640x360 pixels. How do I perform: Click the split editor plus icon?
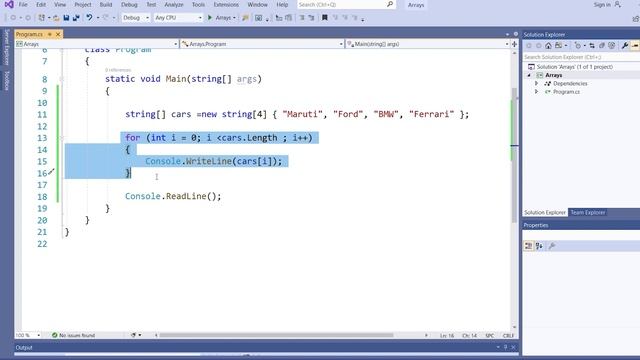tap(514, 44)
